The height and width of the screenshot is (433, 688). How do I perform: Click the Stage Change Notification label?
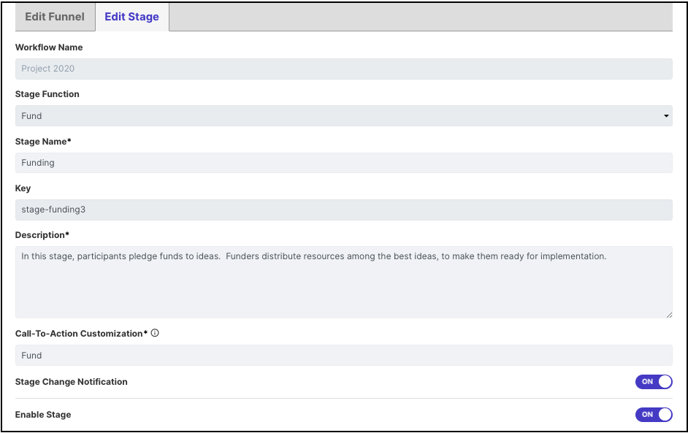[x=71, y=382]
